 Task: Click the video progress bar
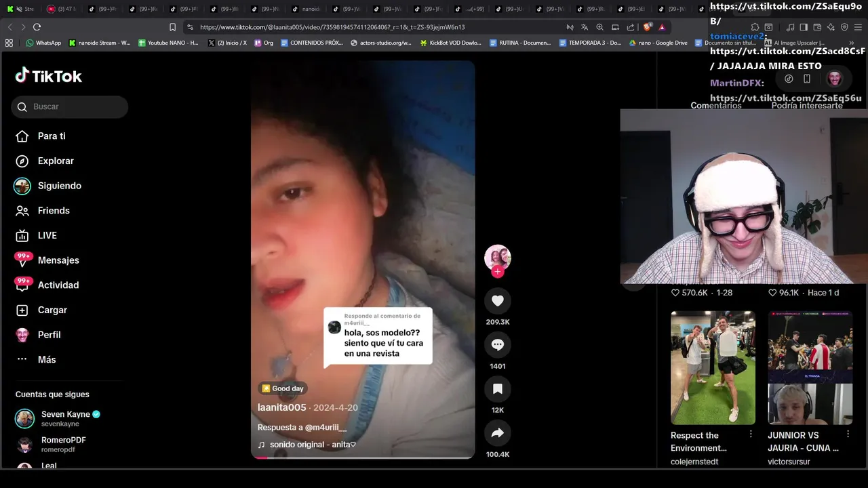363,457
